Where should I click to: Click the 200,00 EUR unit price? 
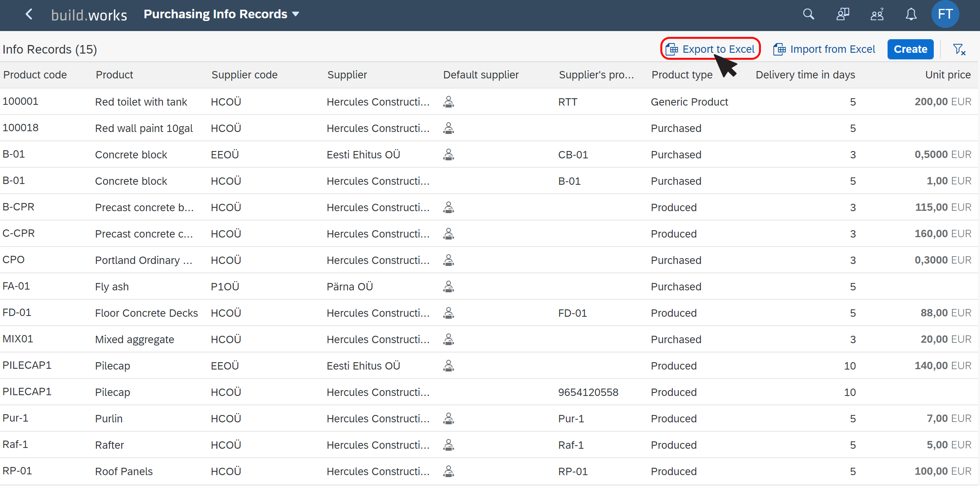[x=943, y=102]
